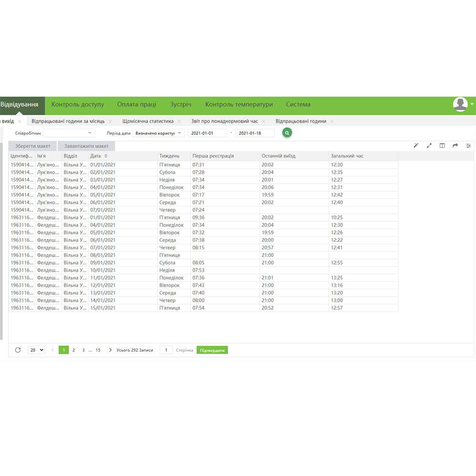Image resolution: width=476 pixels, height=476 pixels.
Task: Click the Зберегти макет button
Action: (33, 146)
